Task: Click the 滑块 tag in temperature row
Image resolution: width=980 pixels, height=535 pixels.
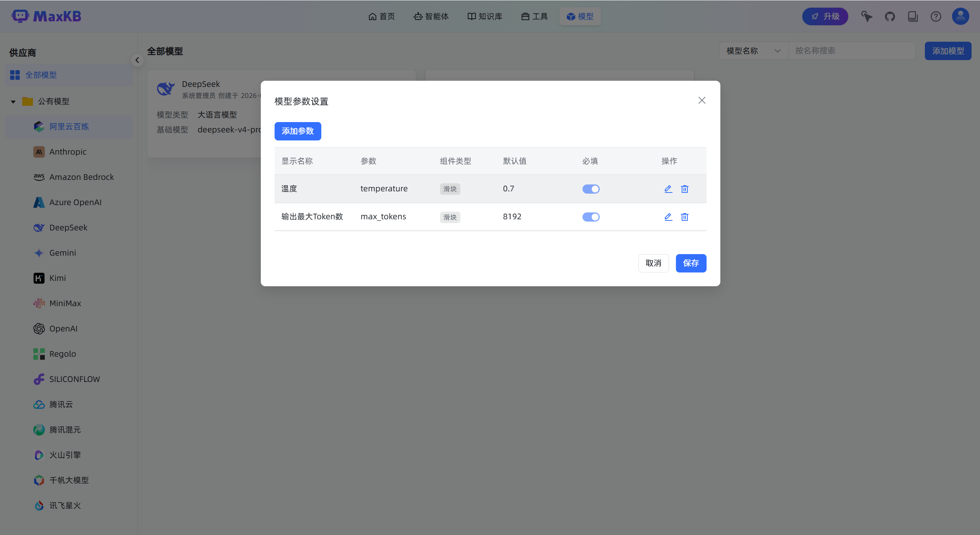Action: pyautogui.click(x=450, y=189)
